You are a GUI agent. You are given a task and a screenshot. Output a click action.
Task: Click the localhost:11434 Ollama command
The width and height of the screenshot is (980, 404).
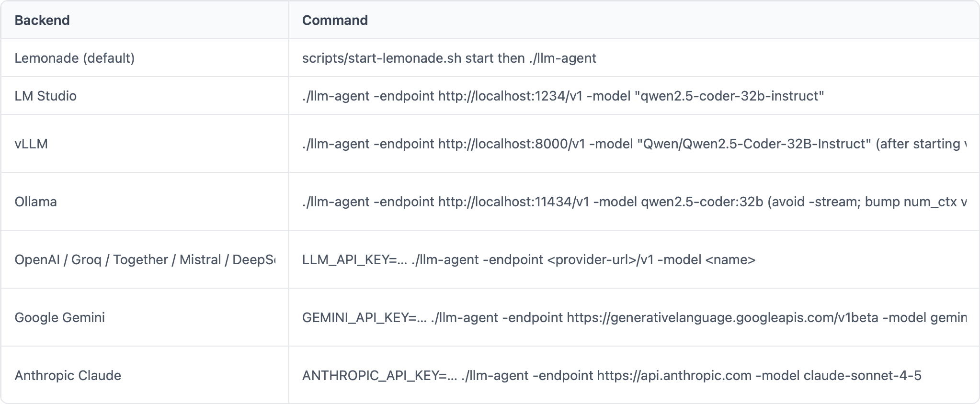634,202
